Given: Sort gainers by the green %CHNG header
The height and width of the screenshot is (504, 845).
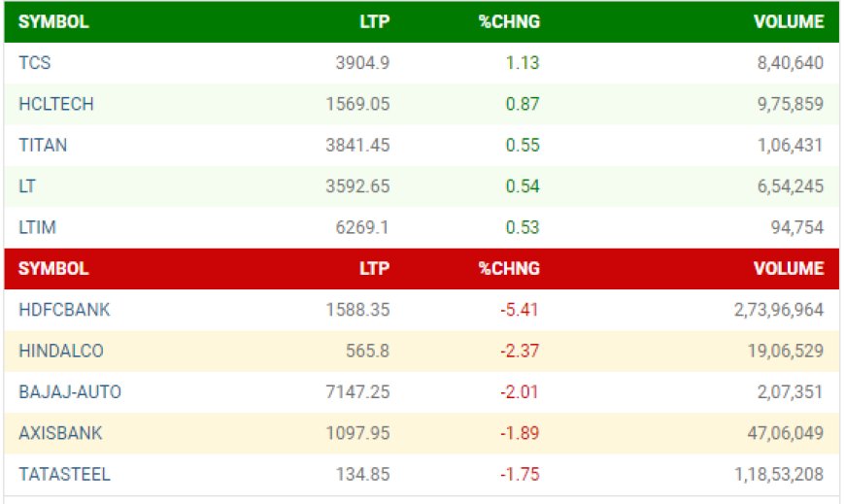Looking at the screenshot, I should [x=509, y=21].
